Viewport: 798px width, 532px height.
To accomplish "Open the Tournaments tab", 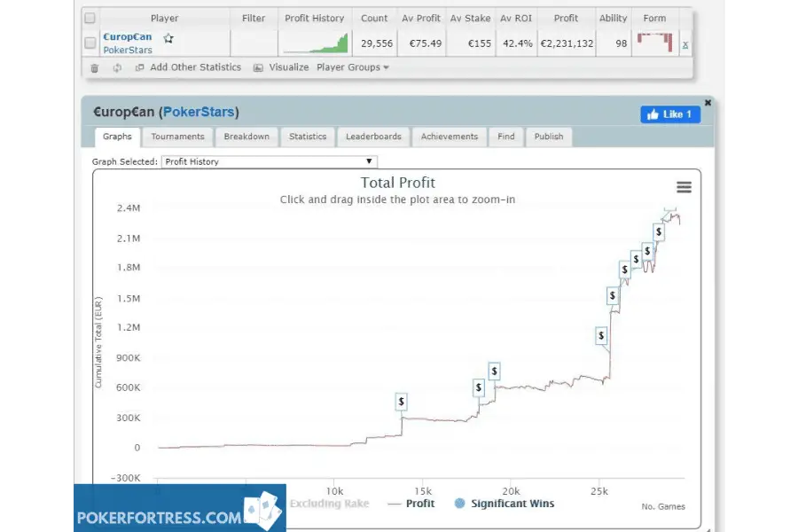I will tap(177, 137).
